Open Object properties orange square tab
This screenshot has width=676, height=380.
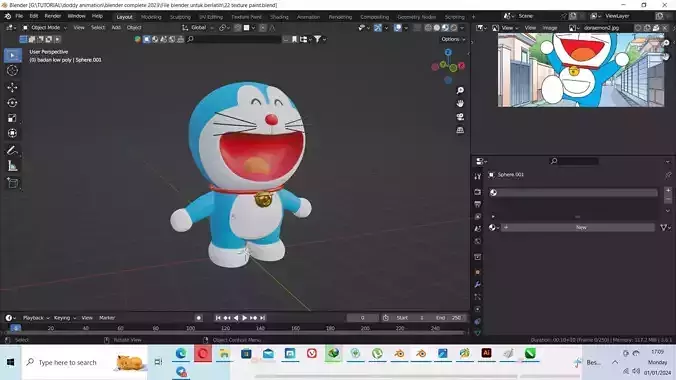[x=478, y=272]
